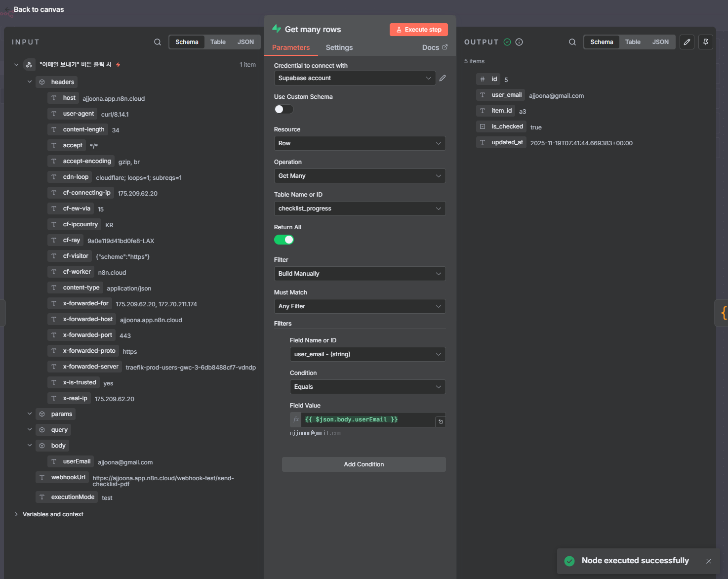
Task: Edit the Supabase credential pencil icon
Action: click(443, 78)
